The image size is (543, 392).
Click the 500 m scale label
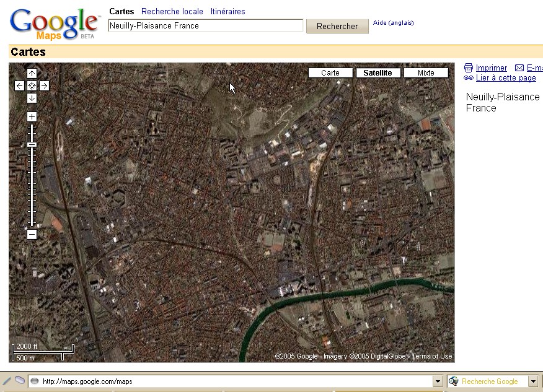click(x=25, y=358)
